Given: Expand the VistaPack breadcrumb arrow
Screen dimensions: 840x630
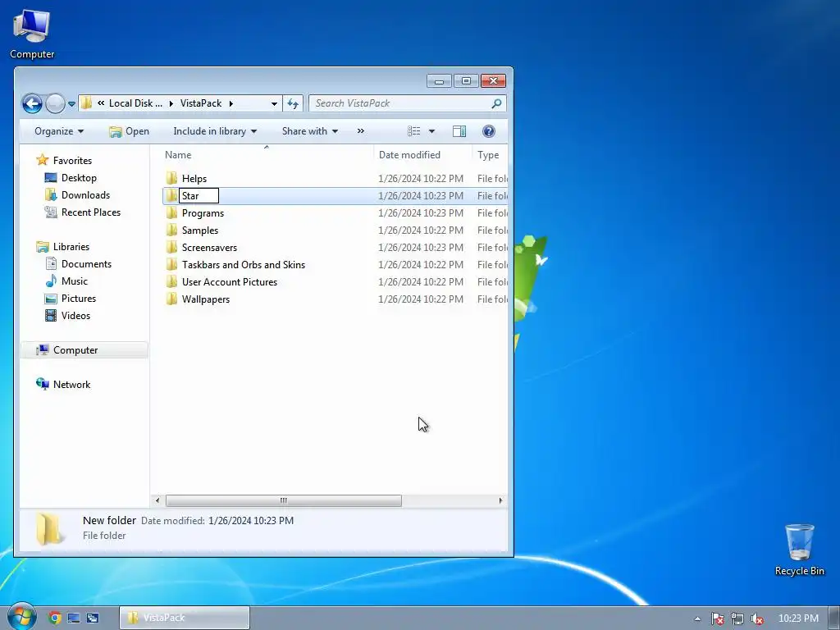Looking at the screenshot, I should pyautogui.click(x=231, y=103).
